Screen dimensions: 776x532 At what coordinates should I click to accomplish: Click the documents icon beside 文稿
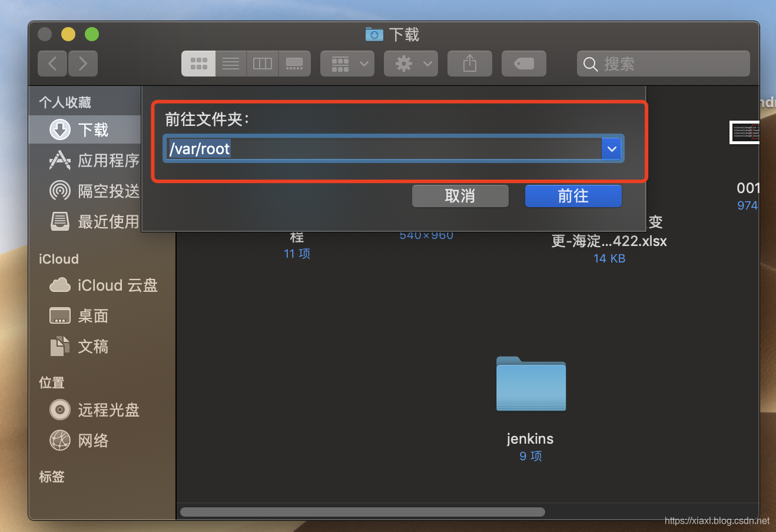click(x=59, y=347)
